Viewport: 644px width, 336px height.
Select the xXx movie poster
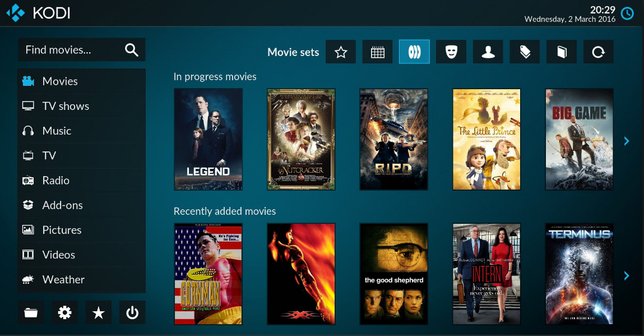click(x=301, y=274)
